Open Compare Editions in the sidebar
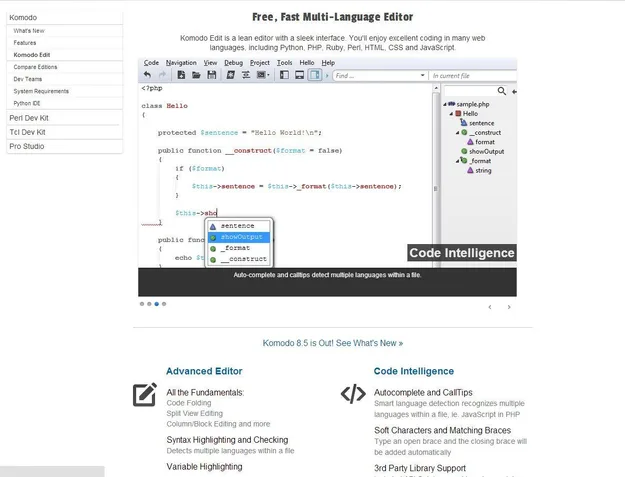The width and height of the screenshot is (625, 477). [35, 67]
